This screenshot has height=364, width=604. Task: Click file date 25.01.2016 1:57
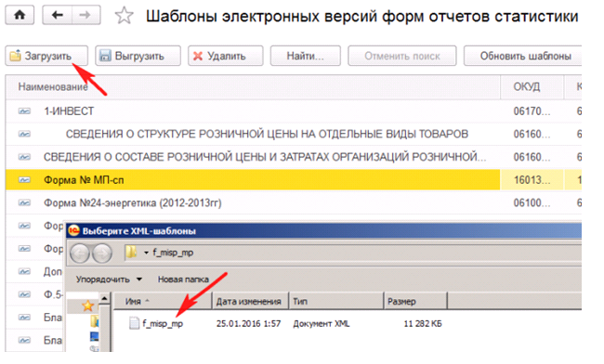click(x=248, y=323)
